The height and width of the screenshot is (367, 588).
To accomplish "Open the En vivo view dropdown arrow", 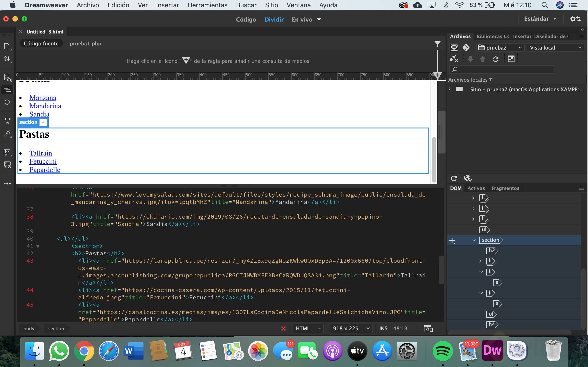I will pyautogui.click(x=319, y=19).
